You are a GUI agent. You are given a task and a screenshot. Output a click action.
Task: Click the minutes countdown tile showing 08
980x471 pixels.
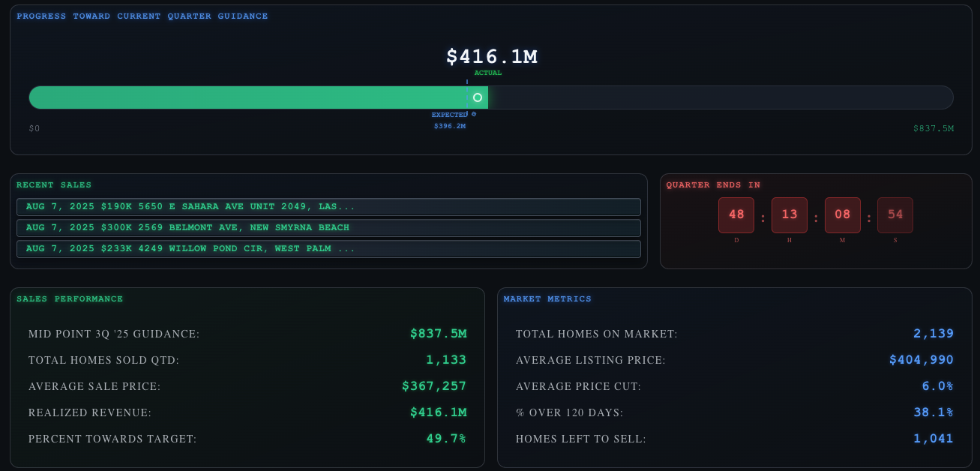pos(843,215)
